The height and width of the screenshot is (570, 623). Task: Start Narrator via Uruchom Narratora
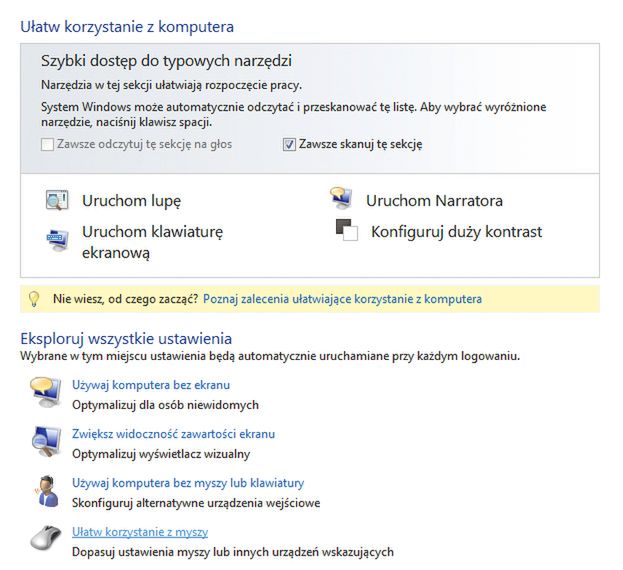click(x=434, y=201)
